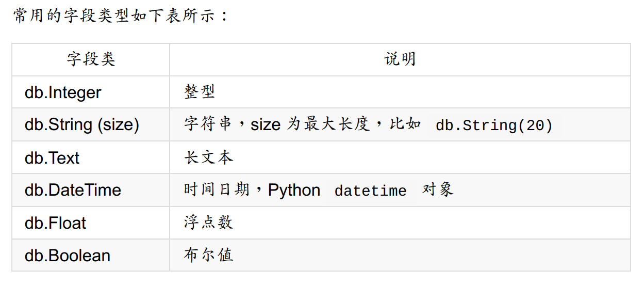The image size is (644, 285).
Task: Select the db.Boolean cell
Action: [91, 255]
